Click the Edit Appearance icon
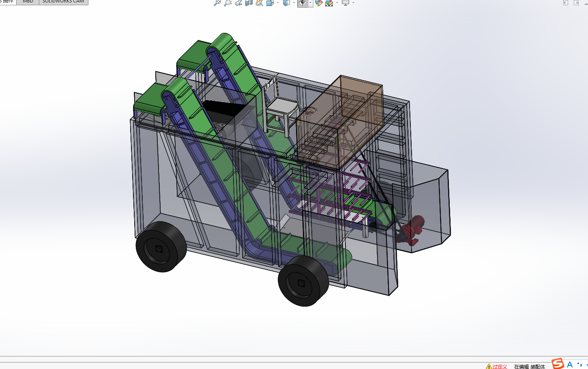Image resolution: width=588 pixels, height=369 pixels. click(x=319, y=3)
